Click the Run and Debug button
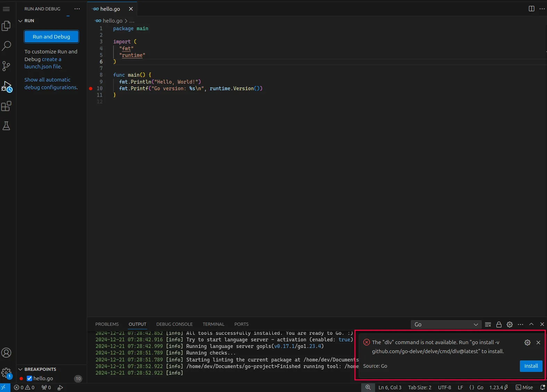Image resolution: width=547 pixels, height=392 pixels. pos(51,37)
